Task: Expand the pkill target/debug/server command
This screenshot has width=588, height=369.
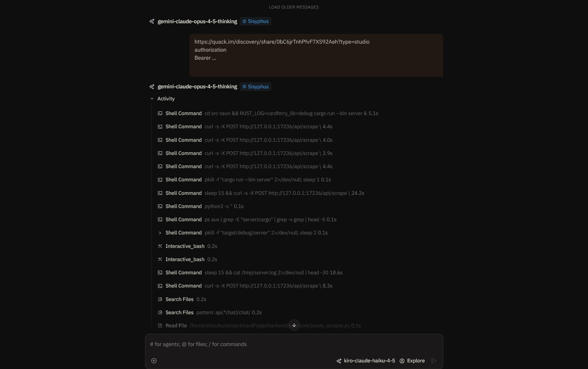Action: coord(160,233)
